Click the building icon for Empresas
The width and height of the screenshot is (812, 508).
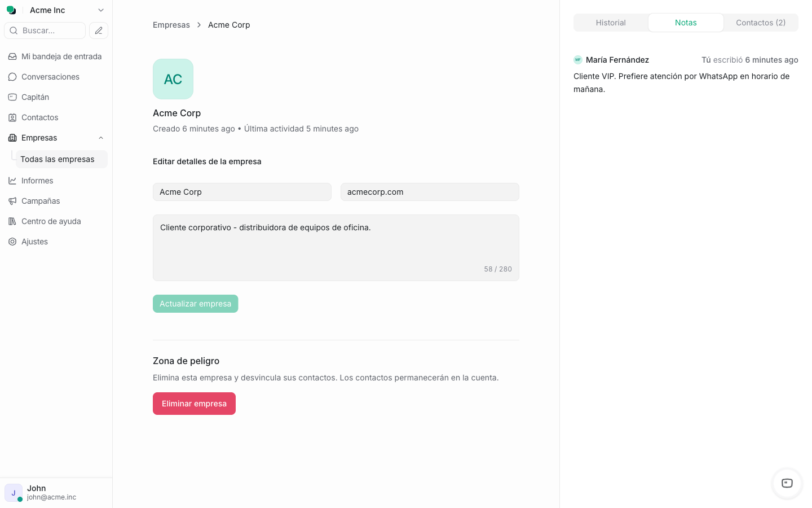coord(12,138)
